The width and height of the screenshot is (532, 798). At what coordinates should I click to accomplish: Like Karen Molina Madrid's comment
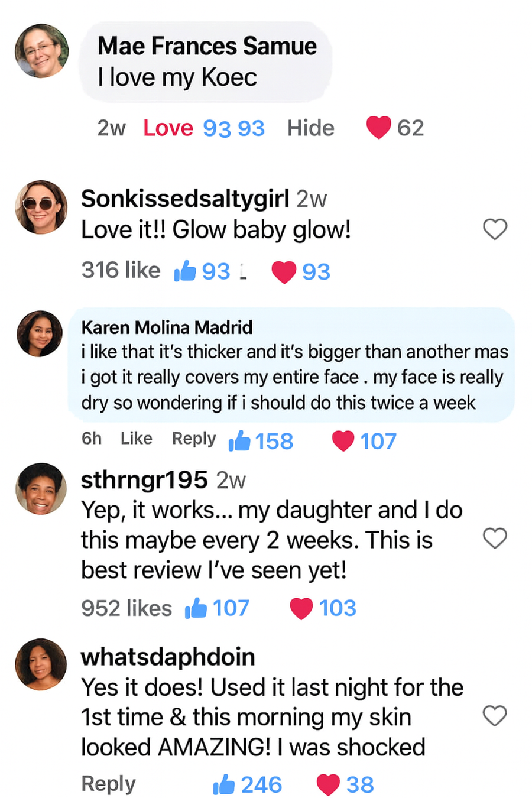coord(136,439)
